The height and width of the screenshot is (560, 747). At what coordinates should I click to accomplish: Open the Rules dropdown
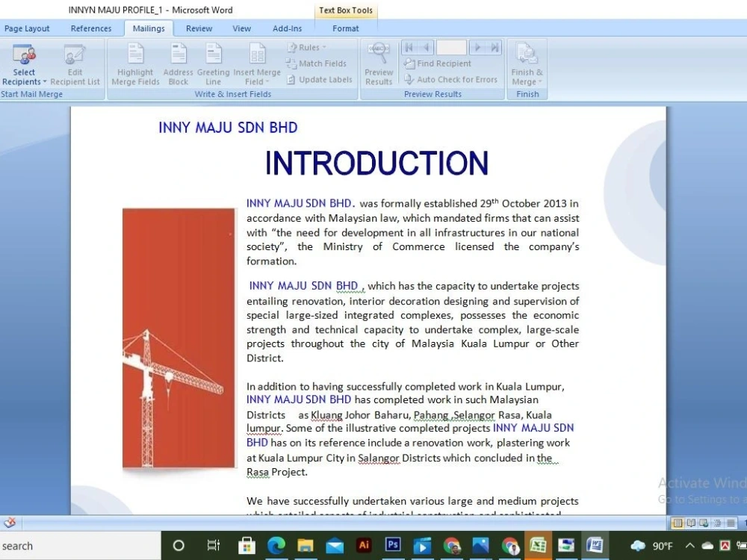tap(307, 47)
